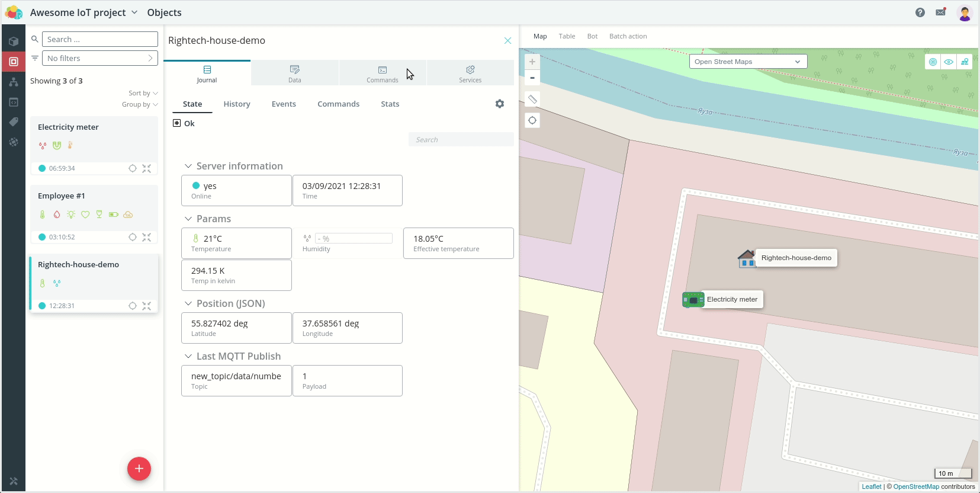Click the house marker on the map
This screenshot has width=980, height=493.
pyautogui.click(x=747, y=258)
